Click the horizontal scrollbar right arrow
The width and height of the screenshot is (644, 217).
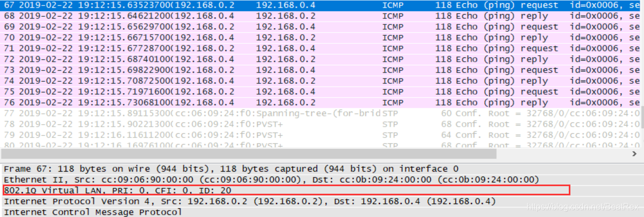pyautogui.click(x=634, y=154)
